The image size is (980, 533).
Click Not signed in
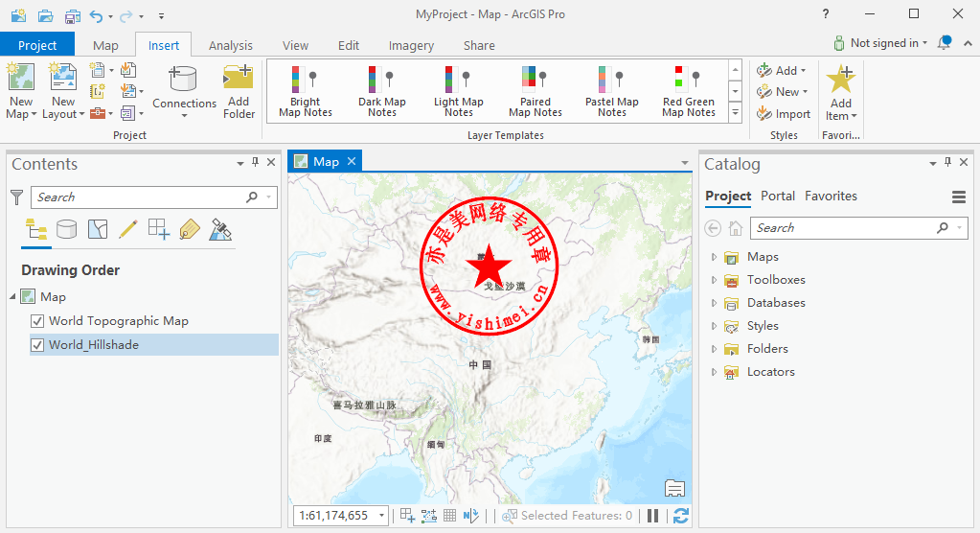(x=880, y=43)
